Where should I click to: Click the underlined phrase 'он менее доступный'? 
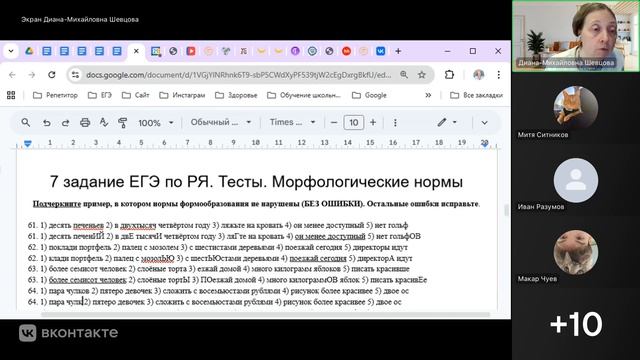tap(330, 236)
